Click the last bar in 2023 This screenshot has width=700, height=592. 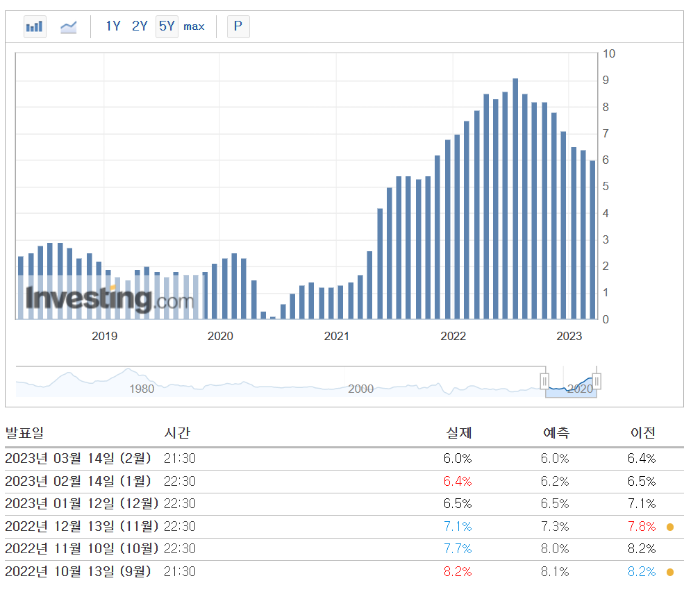point(592,240)
